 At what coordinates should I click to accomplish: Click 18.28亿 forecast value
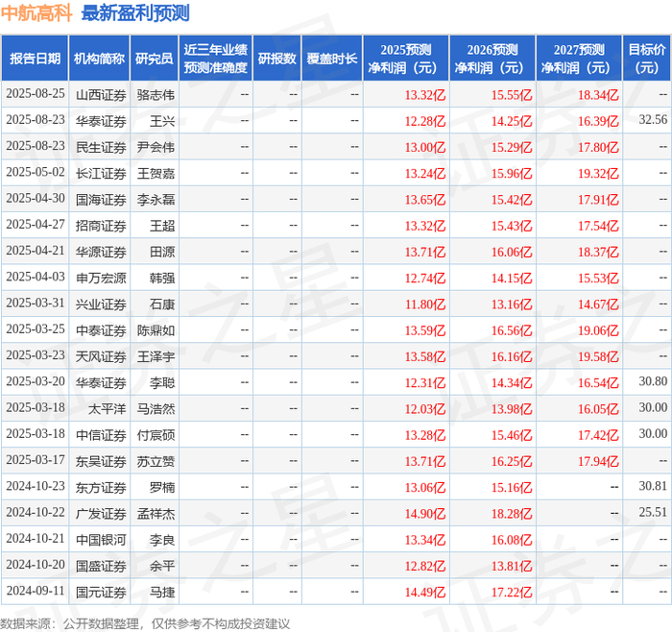(x=512, y=513)
